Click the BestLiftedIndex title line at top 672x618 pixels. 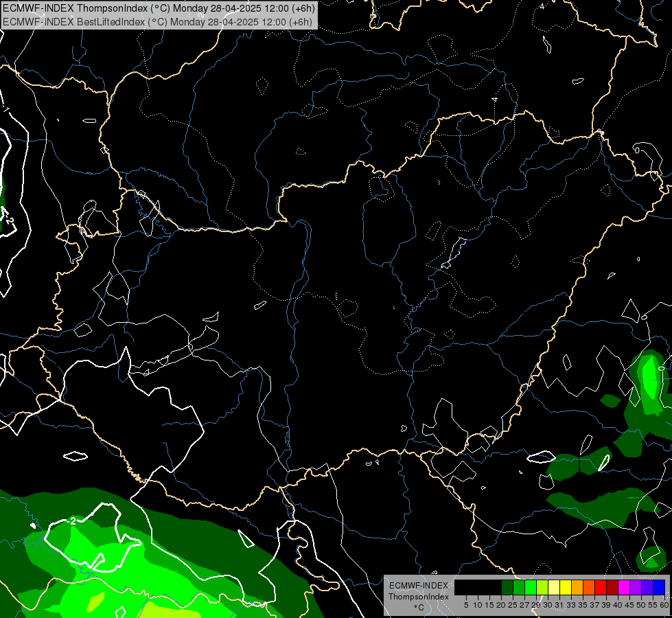tap(158, 22)
